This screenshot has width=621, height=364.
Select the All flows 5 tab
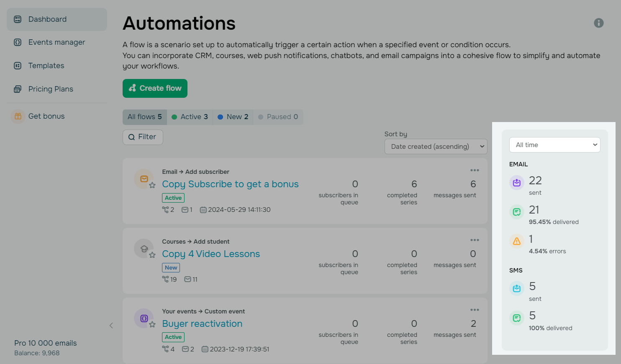(145, 117)
